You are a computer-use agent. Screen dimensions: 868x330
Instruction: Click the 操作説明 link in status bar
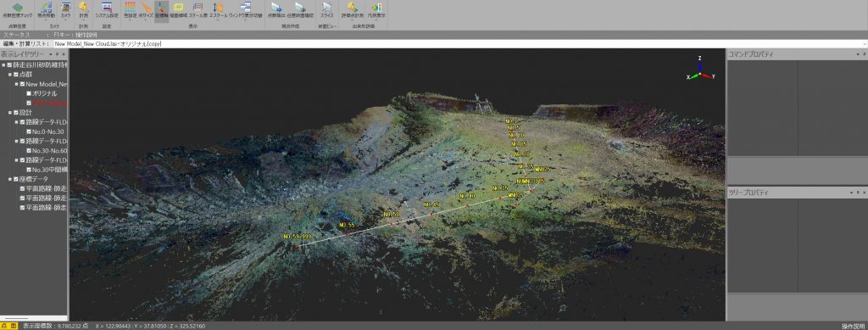pyautogui.click(x=853, y=326)
